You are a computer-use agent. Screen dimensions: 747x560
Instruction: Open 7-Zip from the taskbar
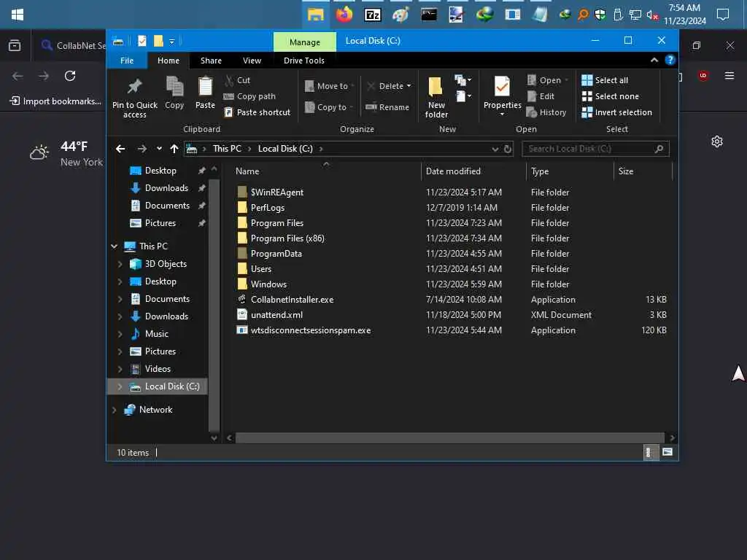tap(372, 15)
